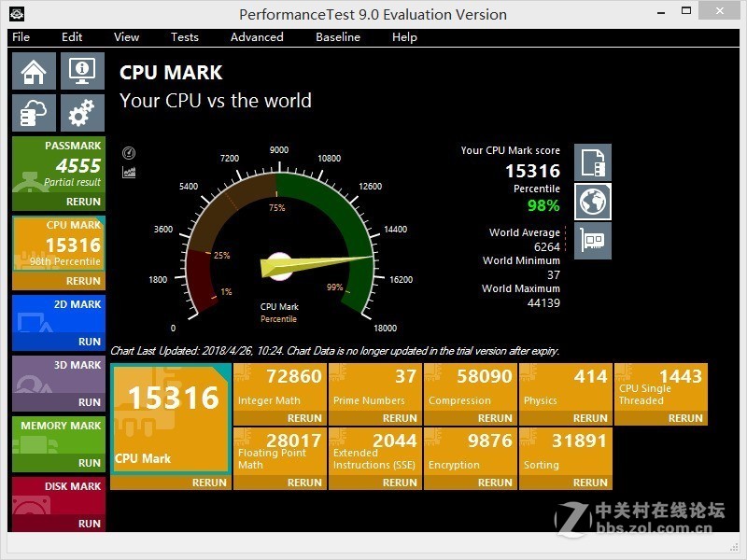
Task: Rerun the Encryption test
Action: (495, 483)
